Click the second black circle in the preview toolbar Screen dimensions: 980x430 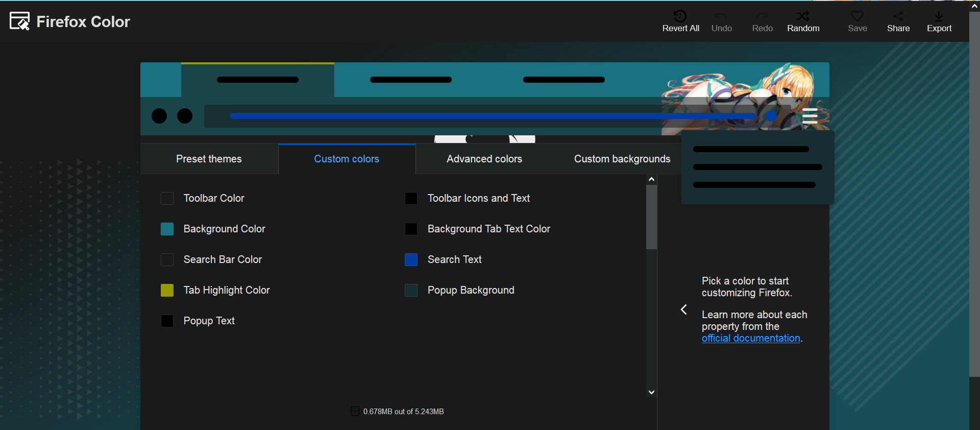coord(185,116)
